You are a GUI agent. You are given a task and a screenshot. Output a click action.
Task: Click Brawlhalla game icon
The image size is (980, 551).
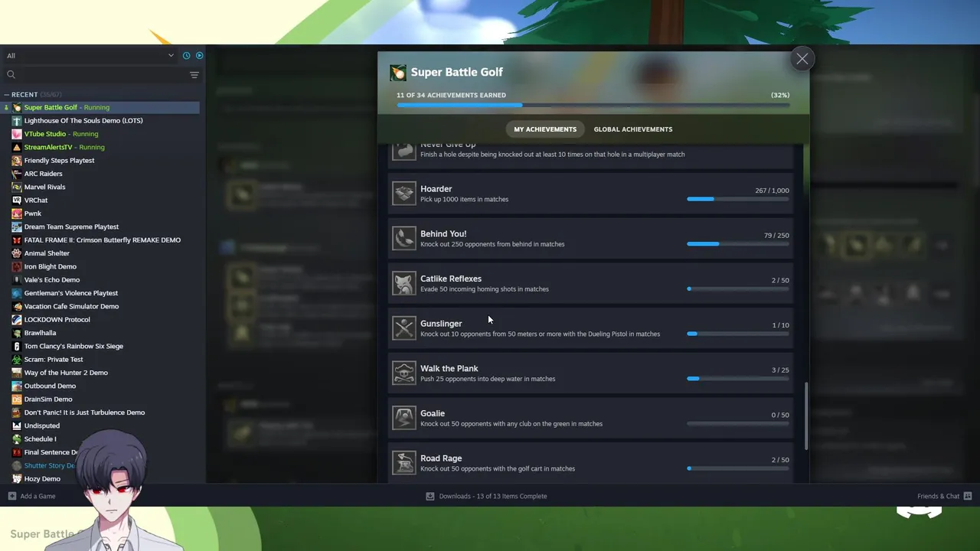pos(17,333)
